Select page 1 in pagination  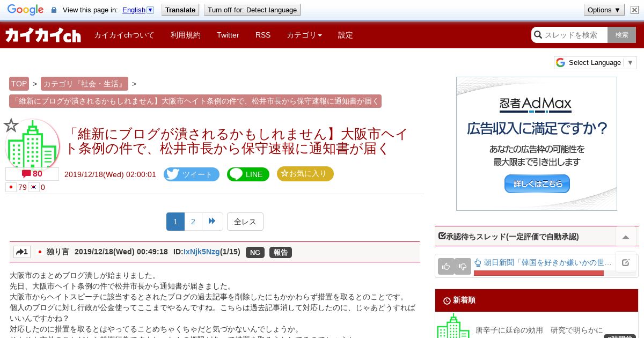(175, 222)
